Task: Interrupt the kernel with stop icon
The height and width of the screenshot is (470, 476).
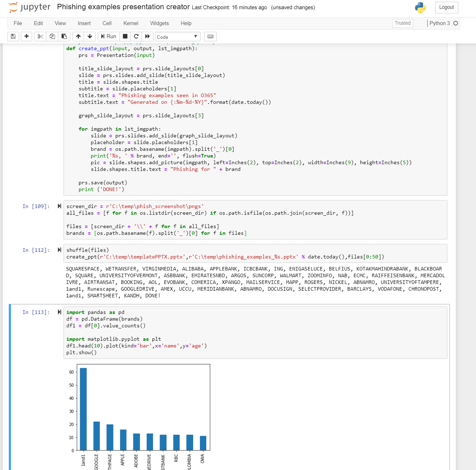Action: 125,36
